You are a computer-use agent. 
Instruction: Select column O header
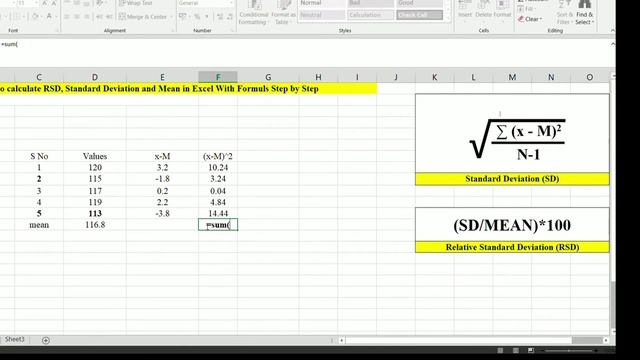click(x=589, y=77)
